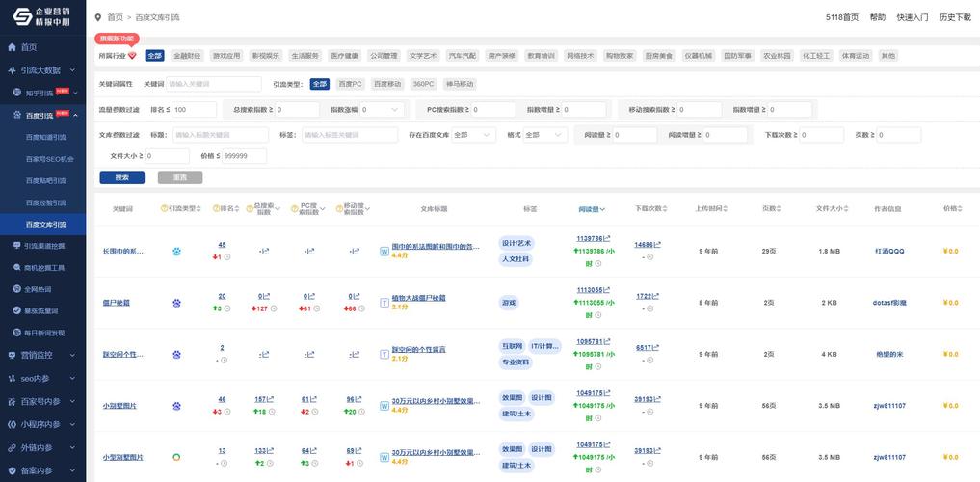Click the green 360 icon in 小型别墅图片 row

click(177, 457)
